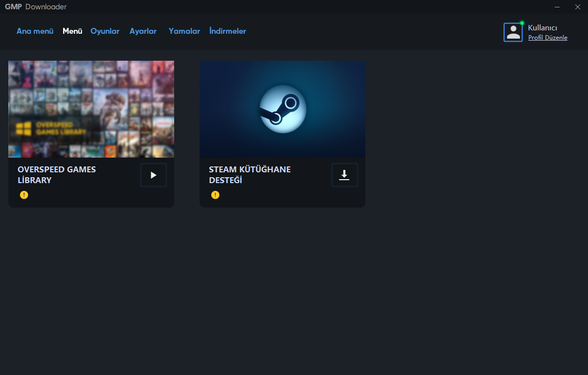Image resolution: width=588 pixels, height=375 pixels.
Task: Open Ayarlar settings tab
Action: point(143,31)
